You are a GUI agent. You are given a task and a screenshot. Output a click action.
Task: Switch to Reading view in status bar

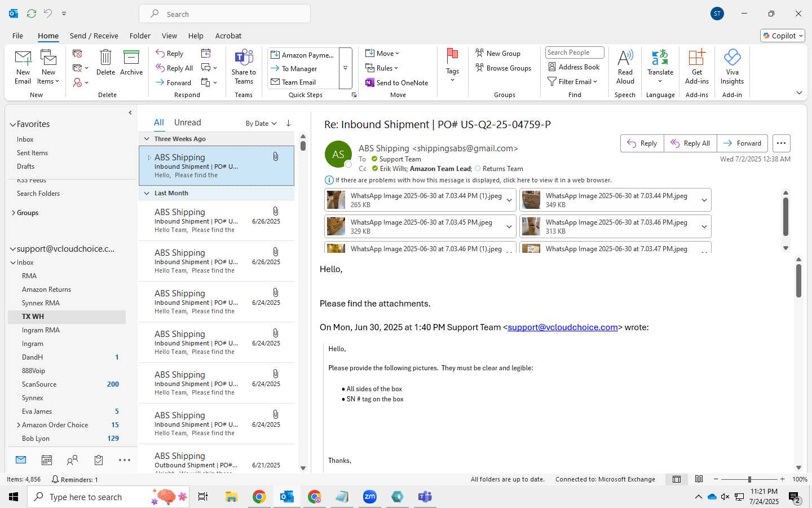699,479
